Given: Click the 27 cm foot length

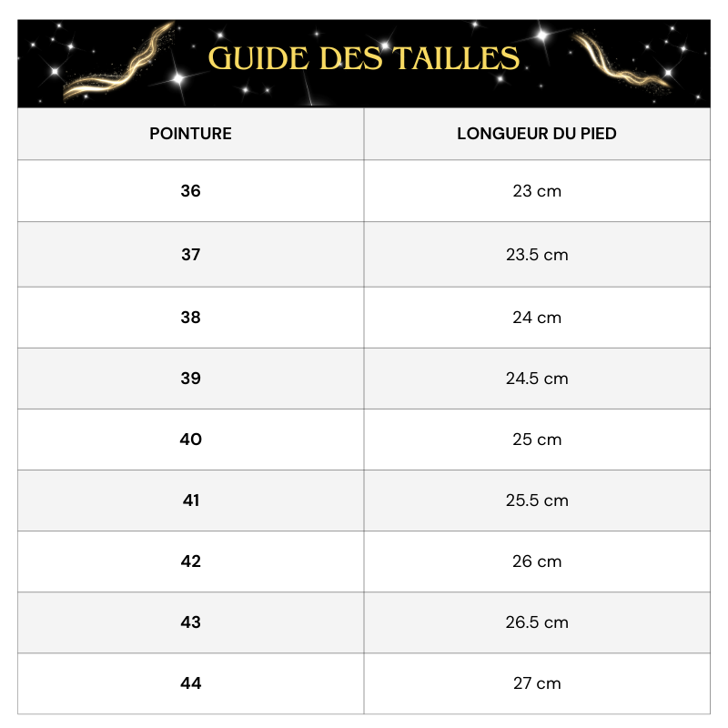Looking at the screenshot, I should pos(537,683).
